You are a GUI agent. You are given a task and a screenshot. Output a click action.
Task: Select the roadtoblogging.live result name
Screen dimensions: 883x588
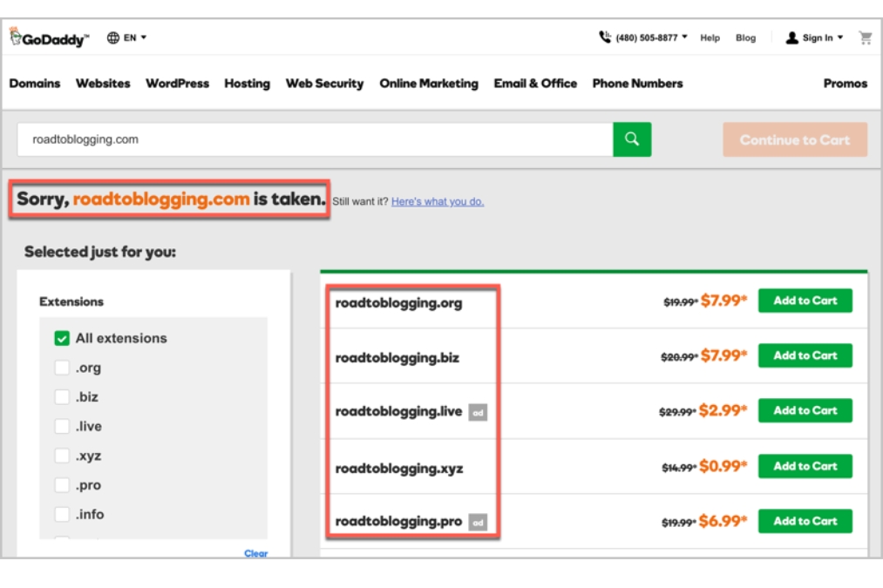(398, 412)
